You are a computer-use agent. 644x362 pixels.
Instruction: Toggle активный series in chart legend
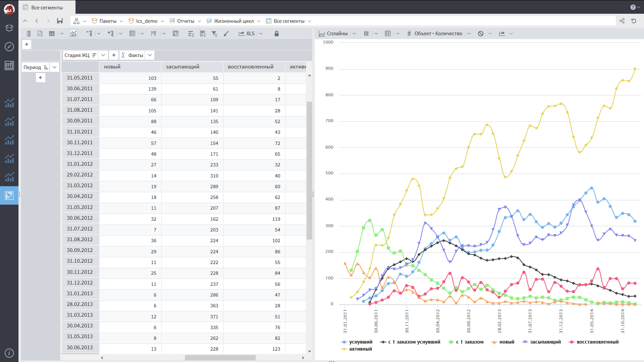tap(357, 349)
